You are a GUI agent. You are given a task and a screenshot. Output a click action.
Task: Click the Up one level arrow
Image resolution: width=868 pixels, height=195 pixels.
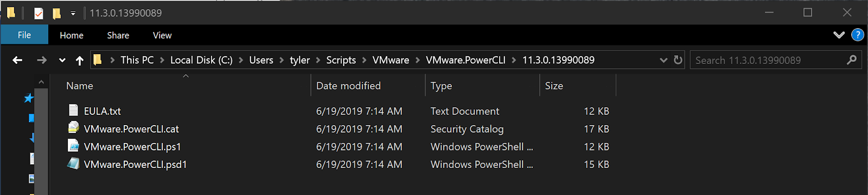coord(80,60)
